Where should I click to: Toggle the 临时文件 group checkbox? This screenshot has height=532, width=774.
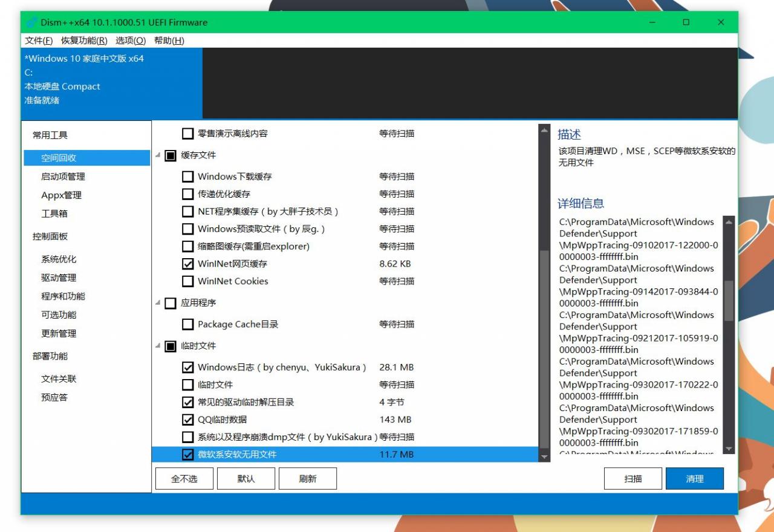pyautogui.click(x=171, y=346)
